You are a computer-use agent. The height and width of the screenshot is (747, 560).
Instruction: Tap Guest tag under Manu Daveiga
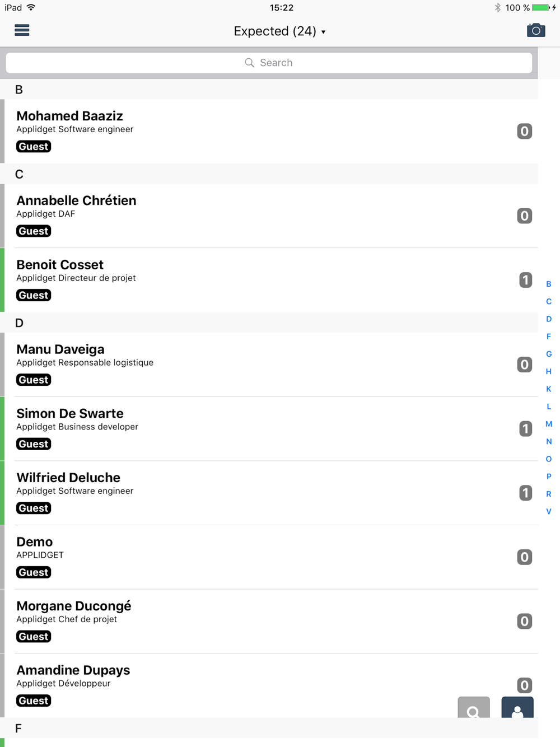point(34,380)
